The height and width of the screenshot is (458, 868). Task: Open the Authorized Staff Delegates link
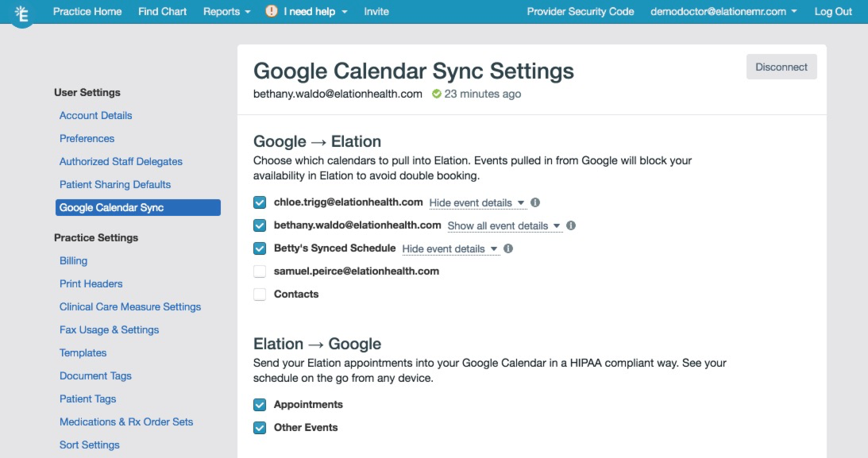click(121, 161)
